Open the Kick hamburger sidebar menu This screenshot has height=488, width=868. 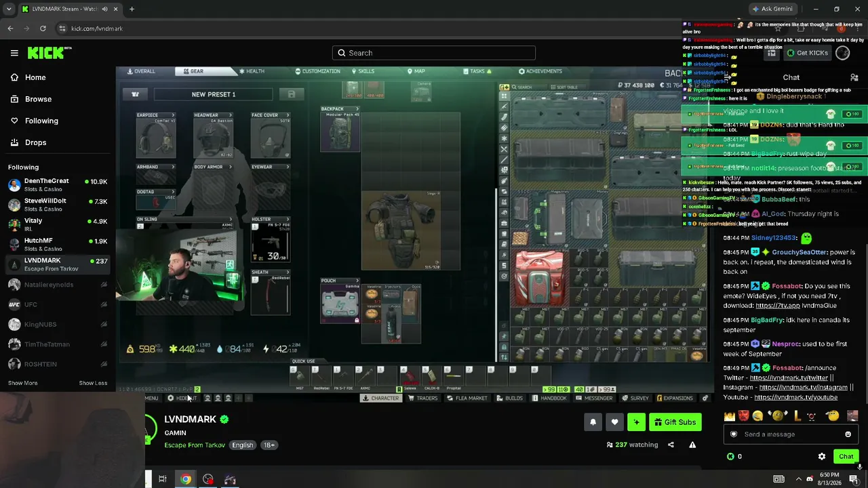point(14,53)
